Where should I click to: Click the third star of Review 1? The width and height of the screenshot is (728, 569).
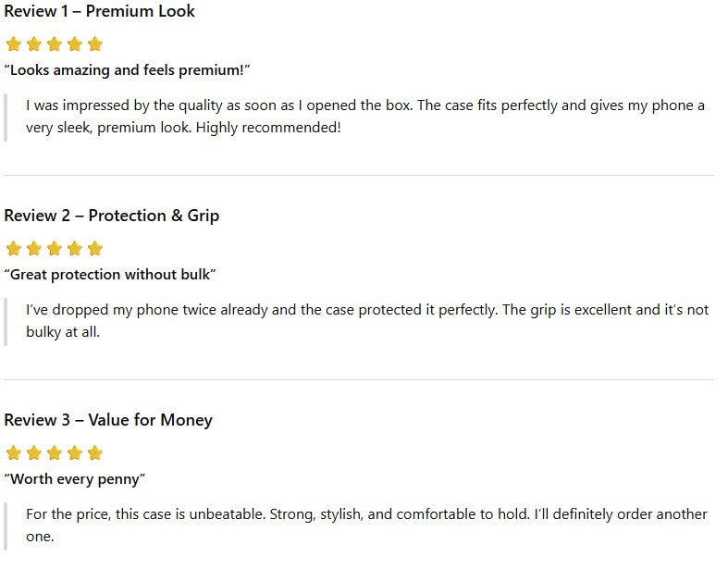tap(54, 44)
